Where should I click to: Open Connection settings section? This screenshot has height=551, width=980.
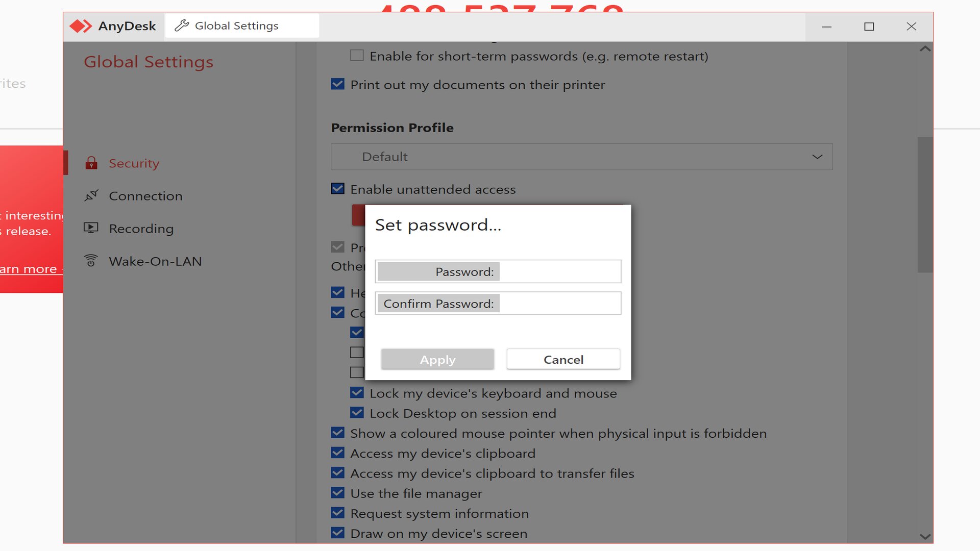(x=146, y=196)
